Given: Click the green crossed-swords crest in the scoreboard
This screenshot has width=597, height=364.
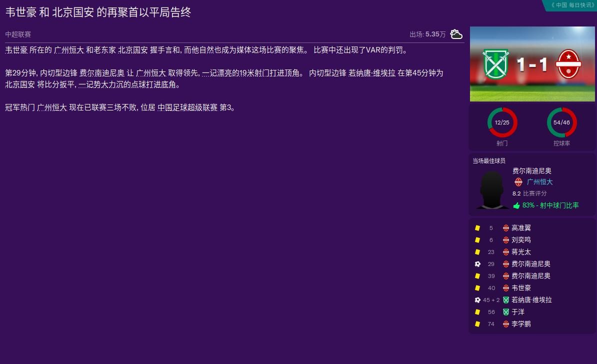Looking at the screenshot, I should pyautogui.click(x=495, y=63).
